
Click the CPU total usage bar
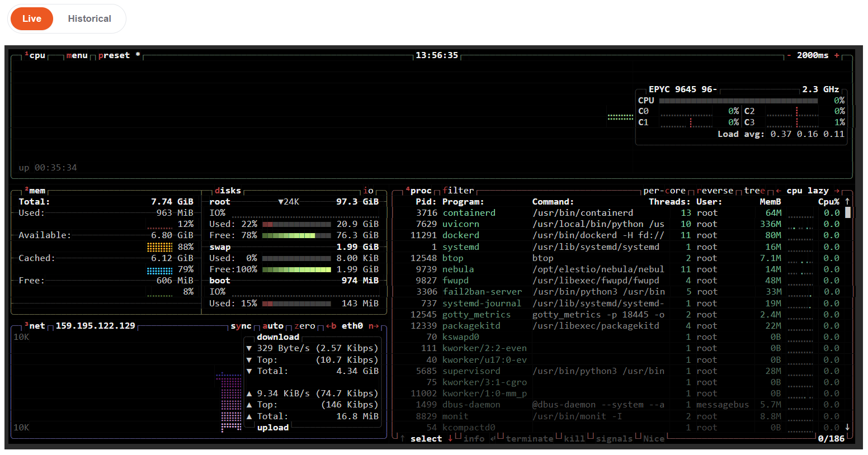(738, 101)
